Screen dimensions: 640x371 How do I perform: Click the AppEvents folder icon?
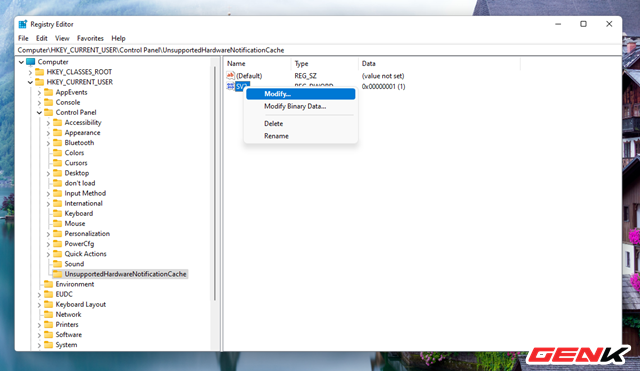point(49,92)
